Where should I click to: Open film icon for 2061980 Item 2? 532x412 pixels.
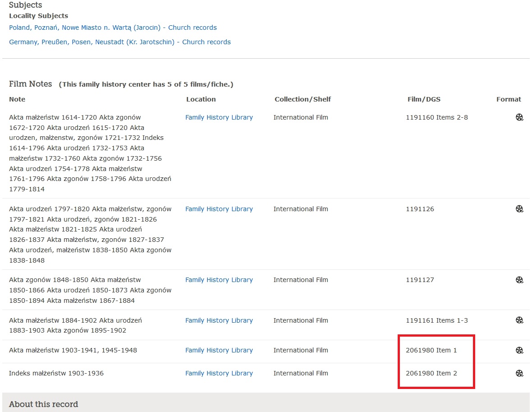point(519,373)
